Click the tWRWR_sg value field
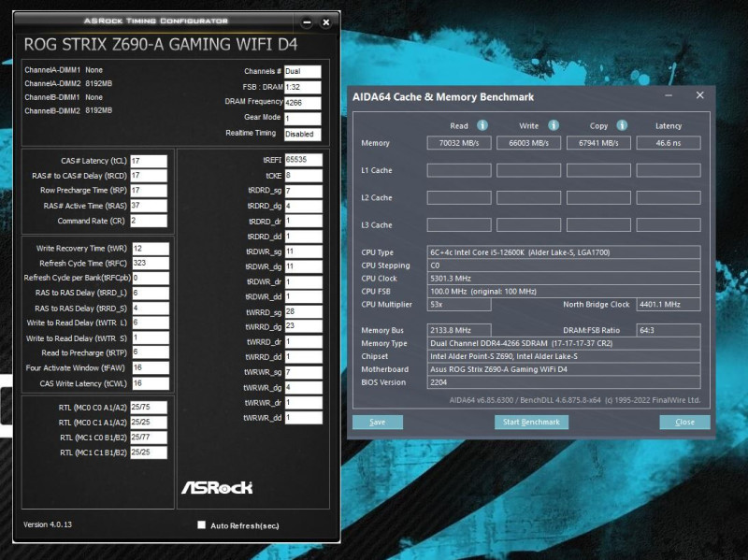748x560 pixels. (303, 372)
